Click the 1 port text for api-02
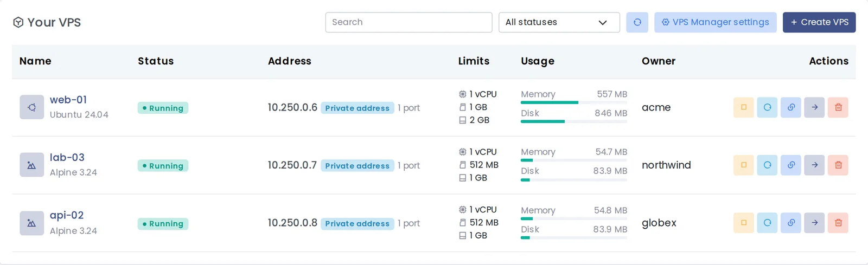The height and width of the screenshot is (265, 868). pyautogui.click(x=409, y=223)
